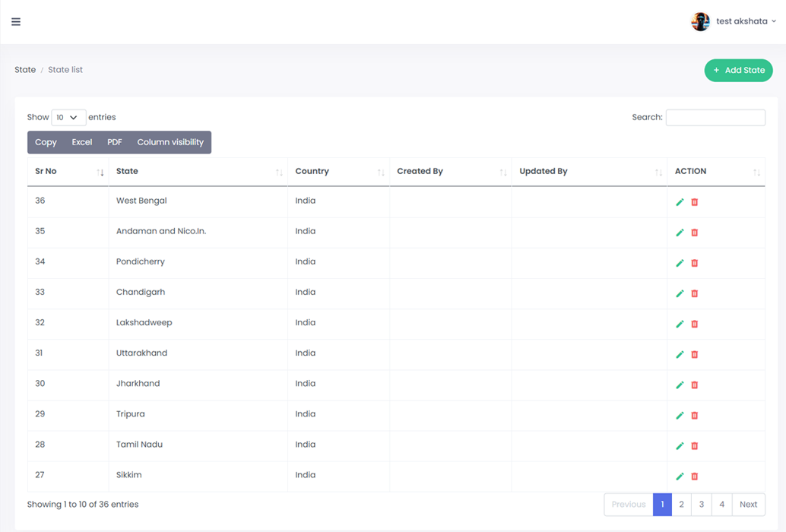Screen dimensions: 786x532
Task: Click Sr No 33 cell
Action: pos(68,293)
